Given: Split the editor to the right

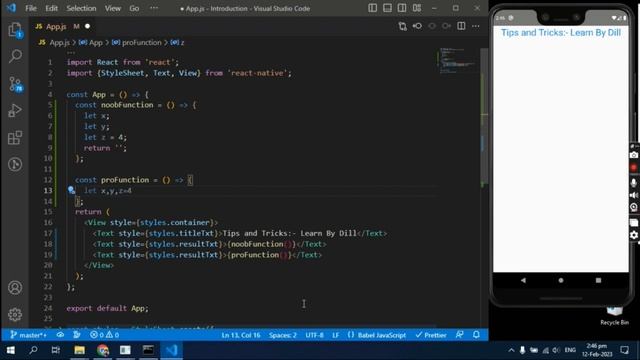Looking at the screenshot, I should pyautogui.click(x=461, y=26).
